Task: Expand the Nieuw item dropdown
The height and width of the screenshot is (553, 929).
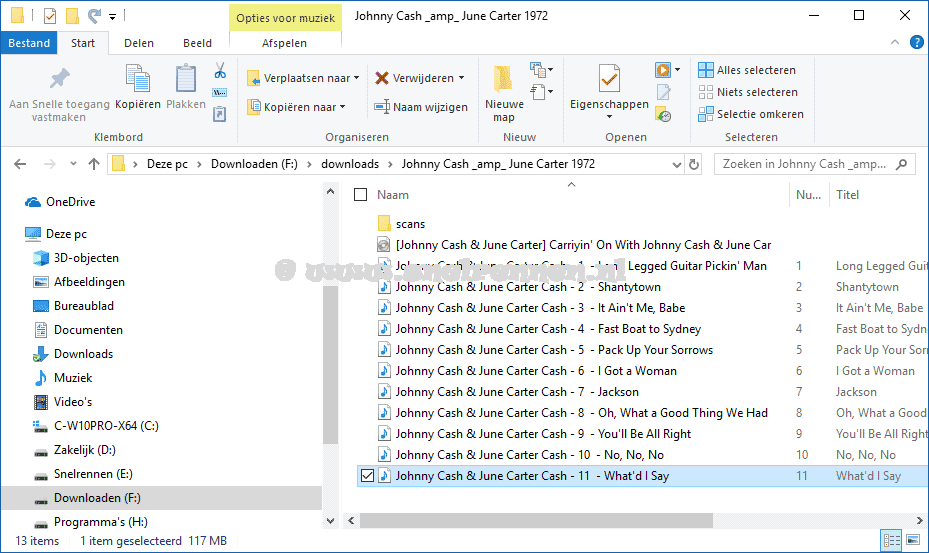Action: click(x=542, y=70)
